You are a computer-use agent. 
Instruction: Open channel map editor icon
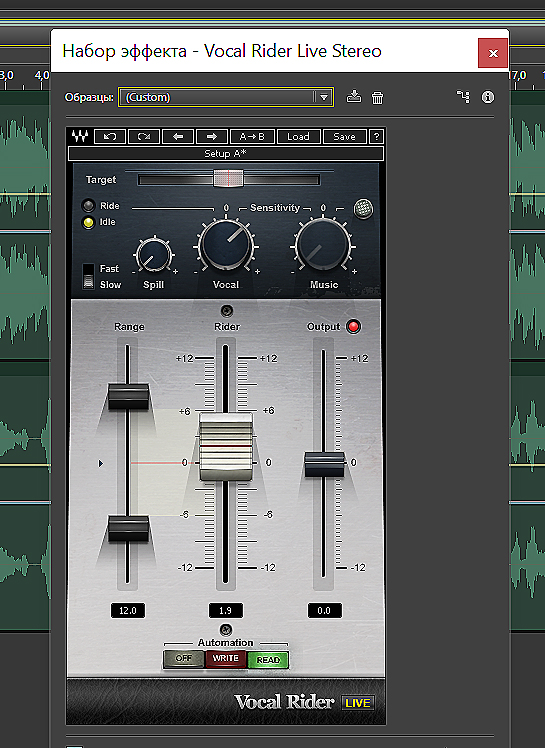tap(463, 97)
